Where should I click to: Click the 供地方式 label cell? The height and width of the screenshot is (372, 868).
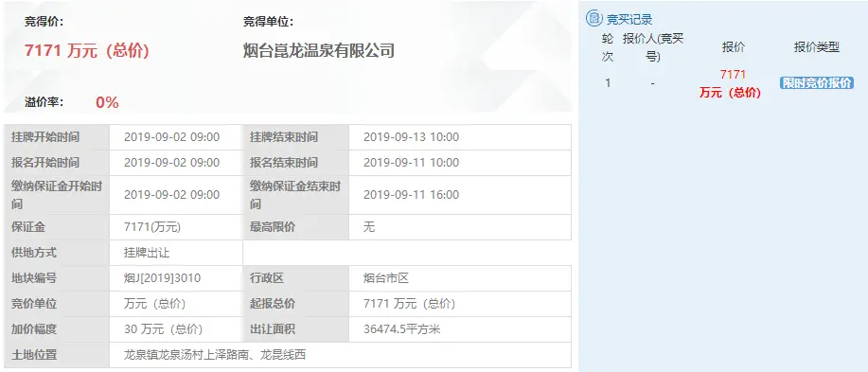click(x=57, y=253)
